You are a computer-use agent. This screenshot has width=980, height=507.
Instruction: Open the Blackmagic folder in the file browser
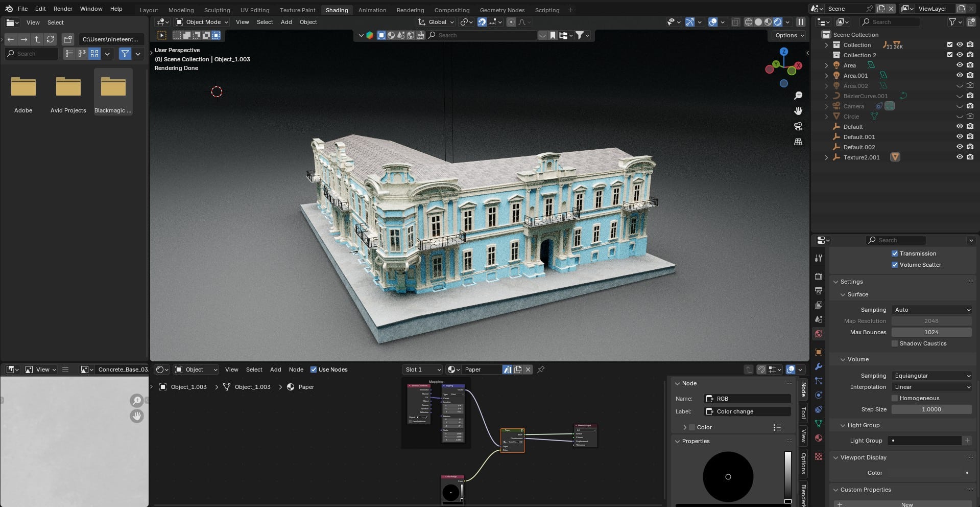pyautogui.click(x=113, y=87)
